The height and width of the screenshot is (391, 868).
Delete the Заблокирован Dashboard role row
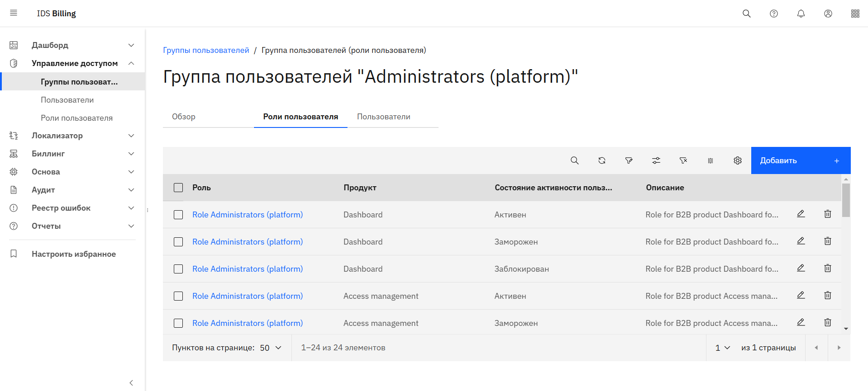point(827,268)
